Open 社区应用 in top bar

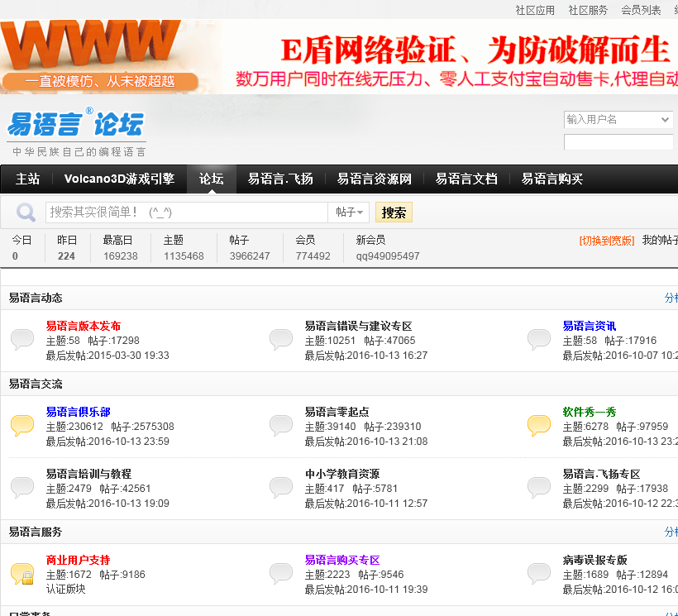coord(535,11)
